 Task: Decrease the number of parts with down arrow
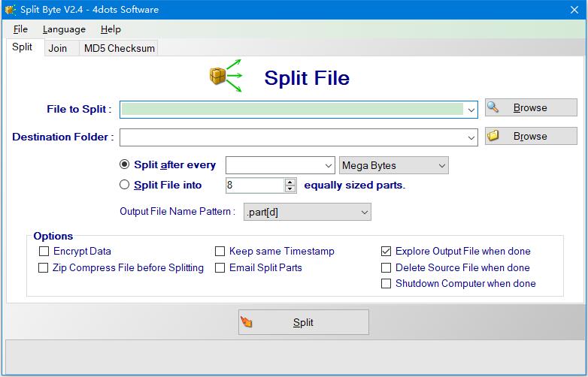(290, 188)
